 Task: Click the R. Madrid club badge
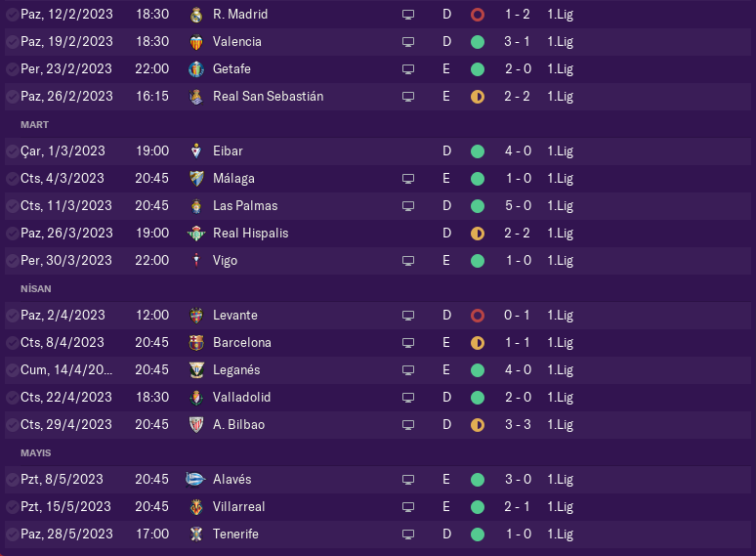tap(195, 15)
